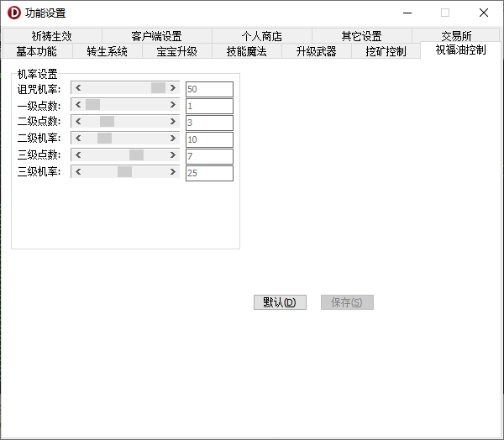Select the 宝宝升级 tab
The image size is (504, 440).
(x=176, y=51)
